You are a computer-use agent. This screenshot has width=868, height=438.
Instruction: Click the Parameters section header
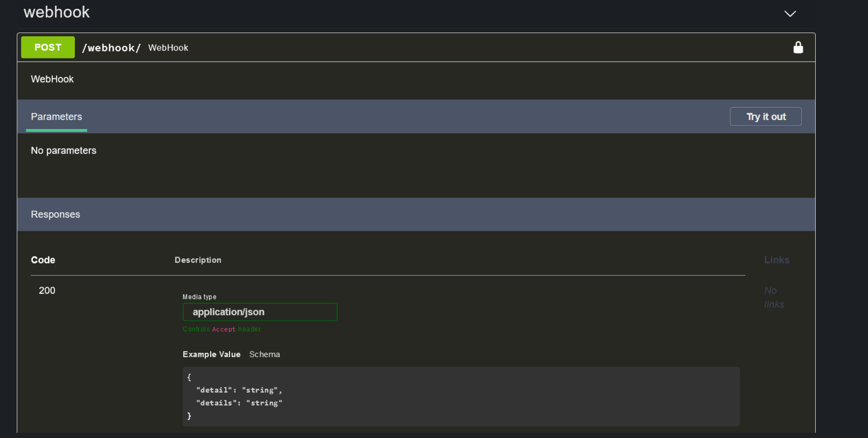point(56,117)
